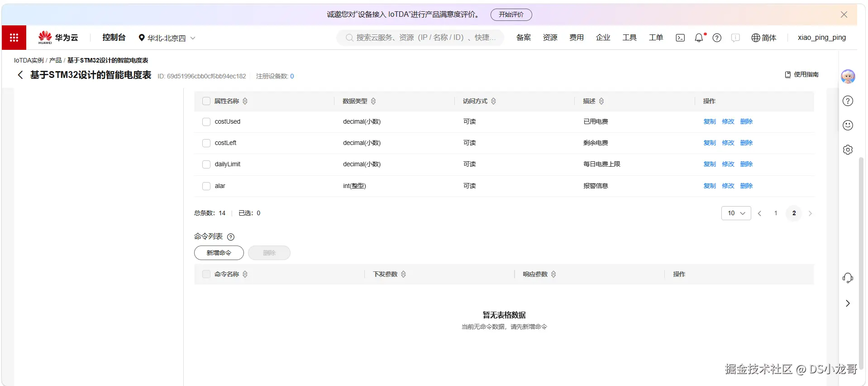Check the costUsed row checkbox
Screen dimensions: 868x386
[206, 121]
